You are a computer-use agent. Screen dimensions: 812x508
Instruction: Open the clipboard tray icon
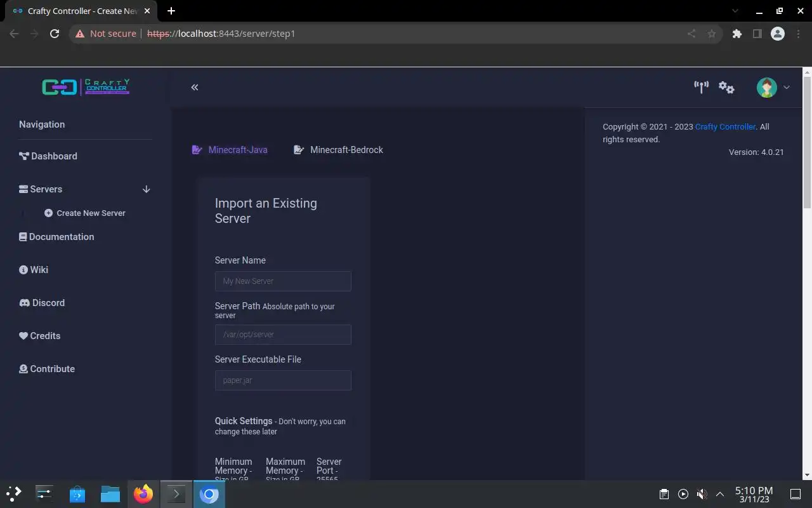(x=664, y=494)
